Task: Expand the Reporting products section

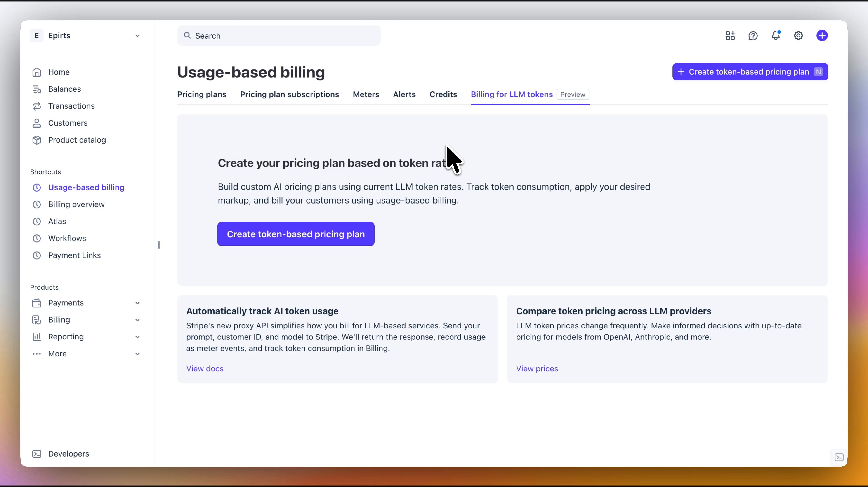Action: click(137, 337)
